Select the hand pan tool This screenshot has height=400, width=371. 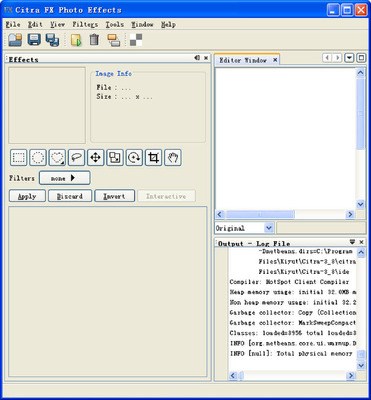[173, 158]
